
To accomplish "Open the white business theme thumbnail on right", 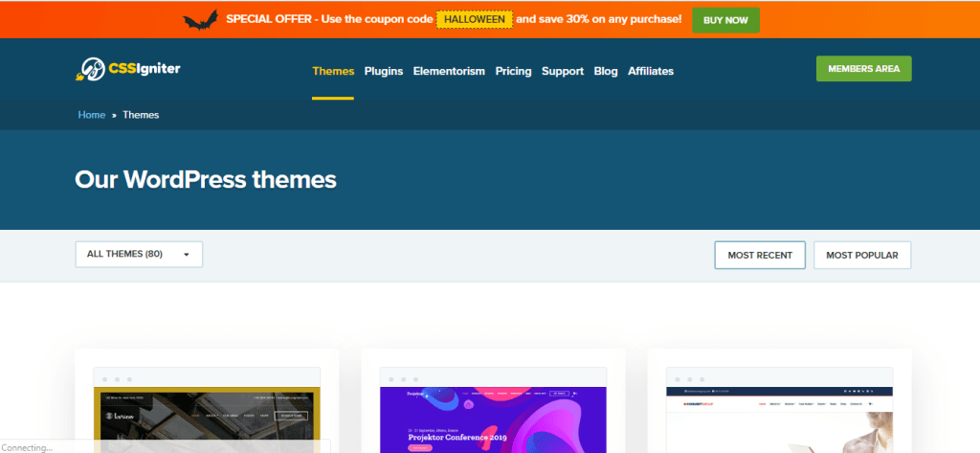I will point(779,411).
